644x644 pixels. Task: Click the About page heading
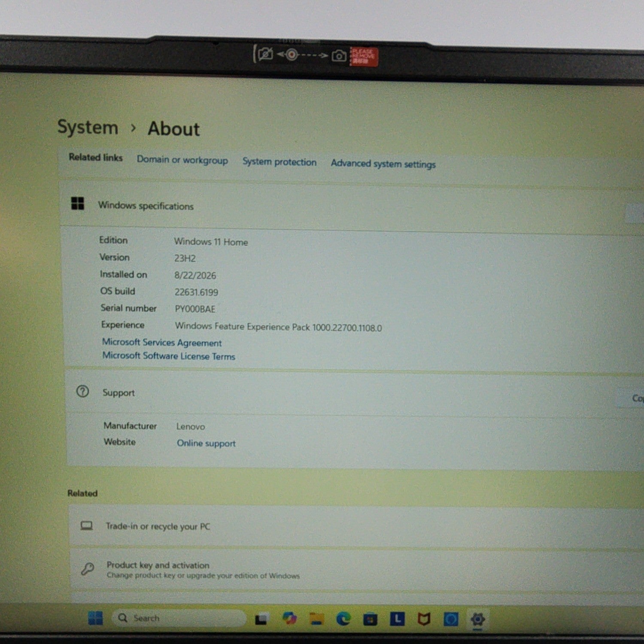[173, 129]
